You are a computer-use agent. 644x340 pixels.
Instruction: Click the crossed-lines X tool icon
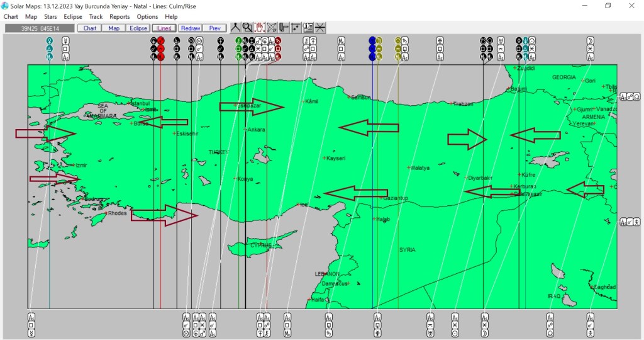(x=272, y=28)
